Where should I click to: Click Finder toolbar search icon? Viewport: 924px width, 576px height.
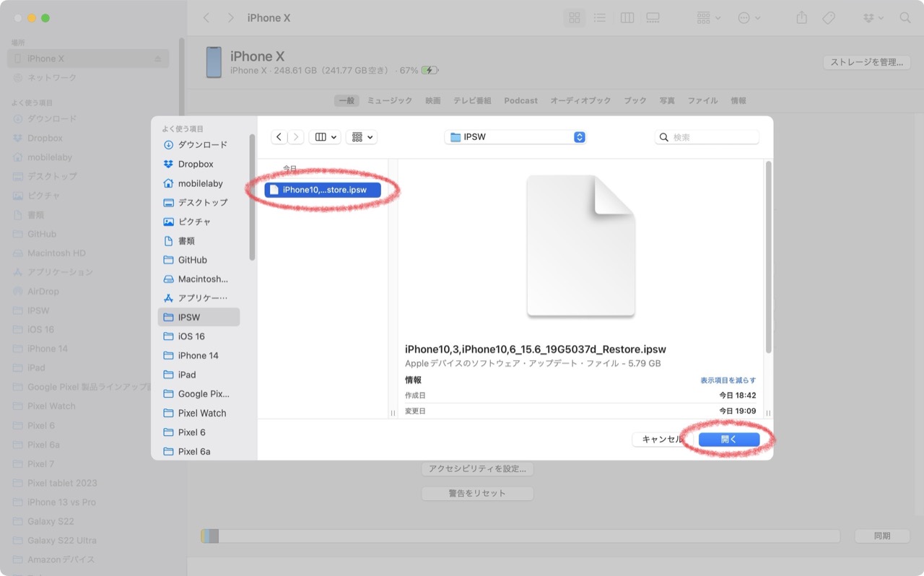(905, 18)
